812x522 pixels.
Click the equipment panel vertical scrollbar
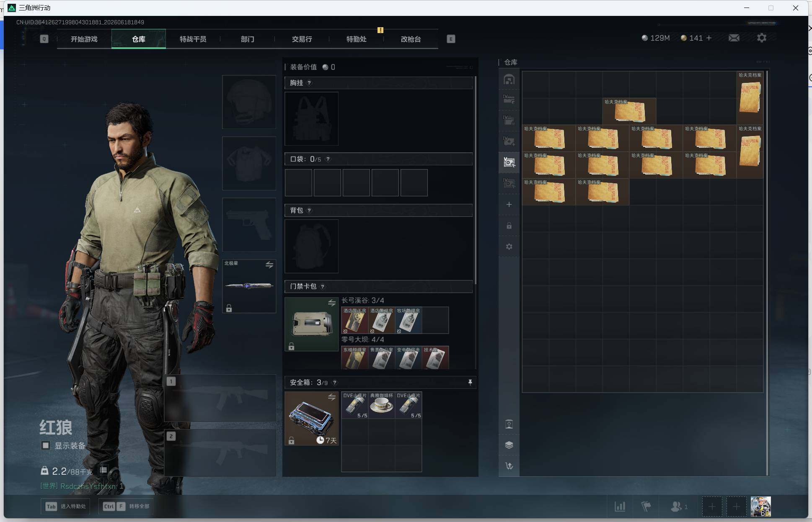(x=476, y=180)
